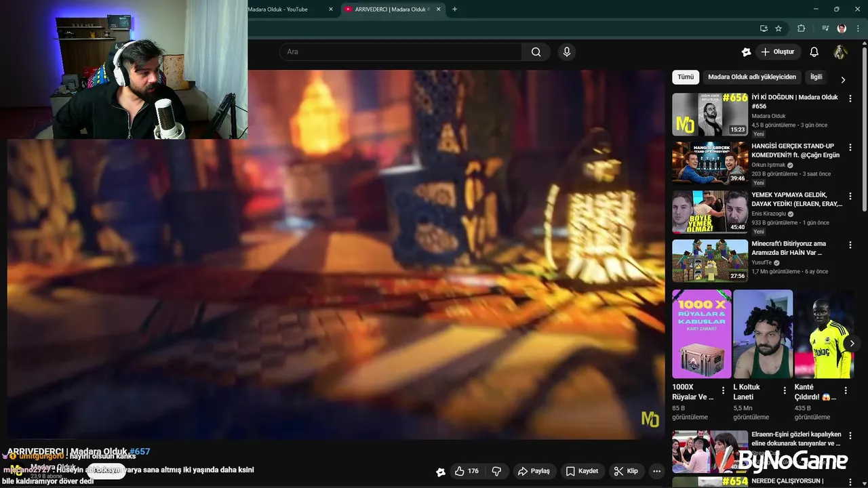Open HANGİSİ GERÇEK STAND-UP video thumbnail
The width and height of the screenshot is (868, 488).
tap(710, 163)
